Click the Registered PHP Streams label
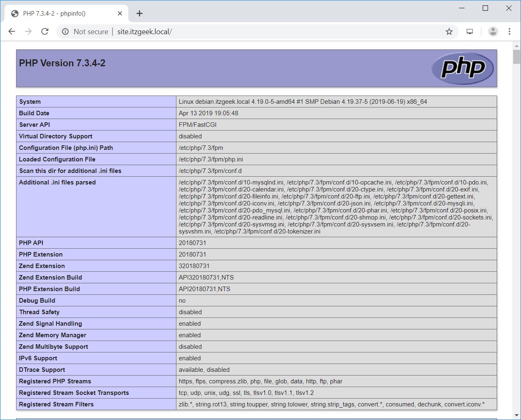The height and width of the screenshot is (420, 521). coord(55,381)
